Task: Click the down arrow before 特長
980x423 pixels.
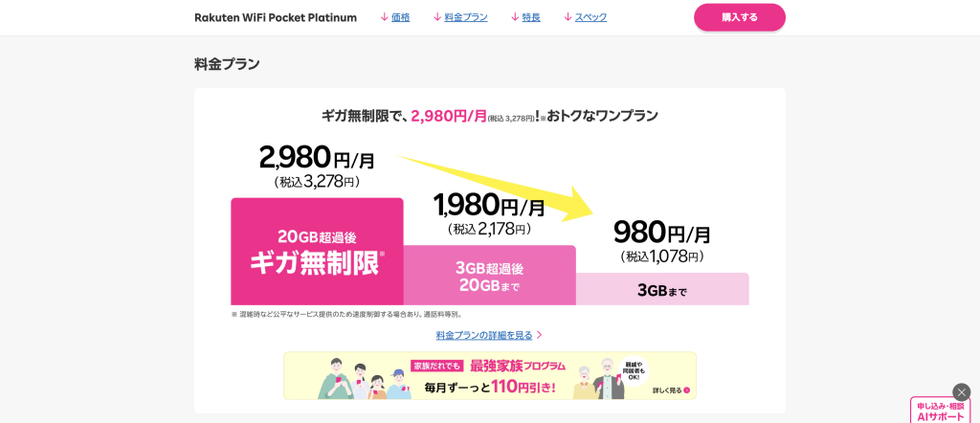Action: pyautogui.click(x=516, y=17)
